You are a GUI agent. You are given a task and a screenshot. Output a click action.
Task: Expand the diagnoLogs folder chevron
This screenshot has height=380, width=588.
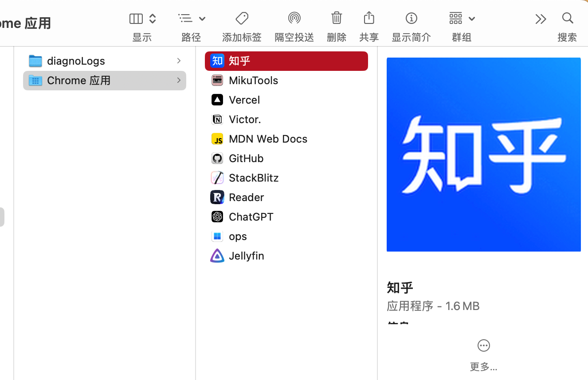click(x=179, y=61)
